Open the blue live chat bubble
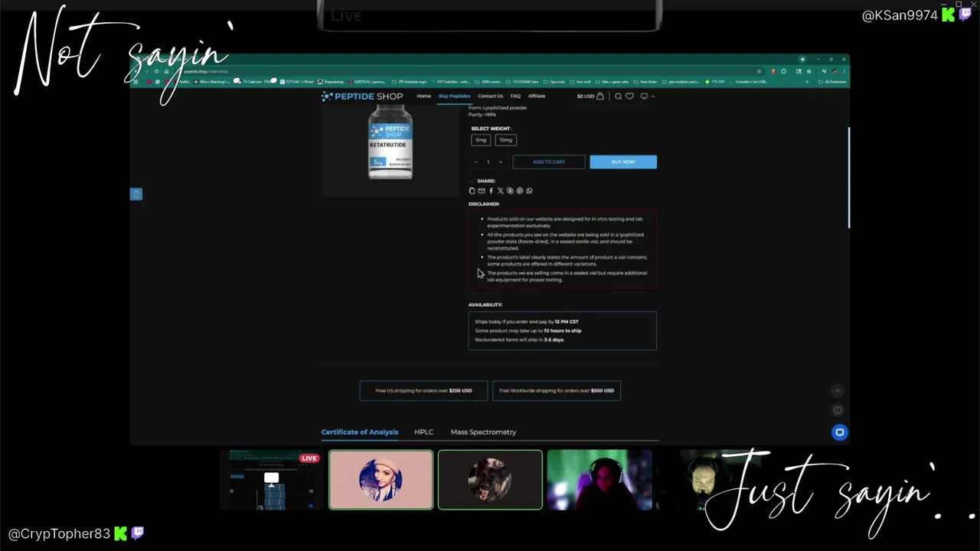This screenshot has width=980, height=551. pos(840,432)
